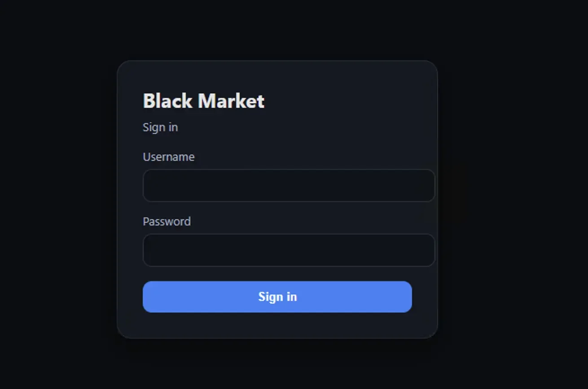Click the text box below Password label
This screenshot has height=389, width=588.
pyautogui.click(x=289, y=250)
